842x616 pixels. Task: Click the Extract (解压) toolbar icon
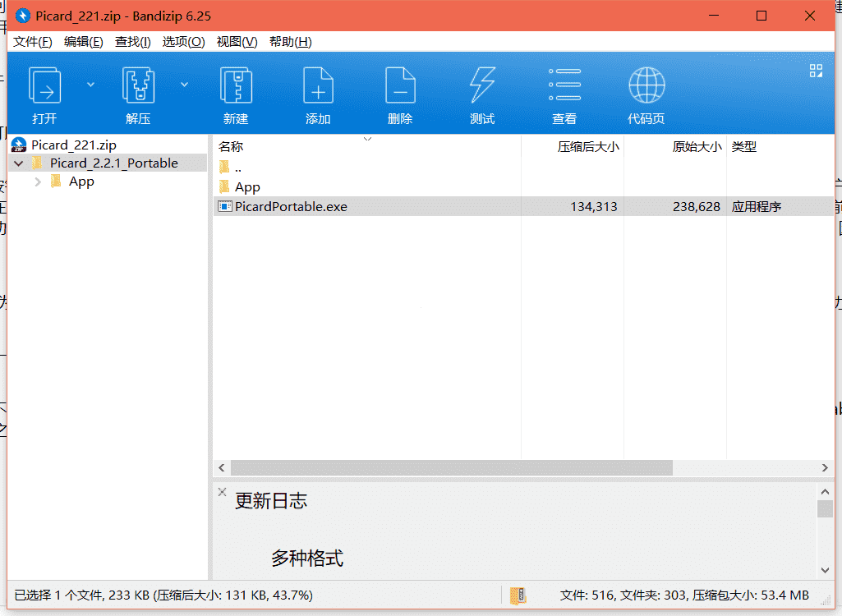click(139, 85)
